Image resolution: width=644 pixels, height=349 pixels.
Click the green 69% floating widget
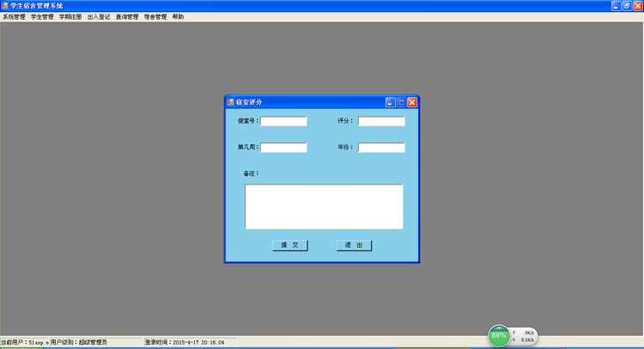[499, 335]
